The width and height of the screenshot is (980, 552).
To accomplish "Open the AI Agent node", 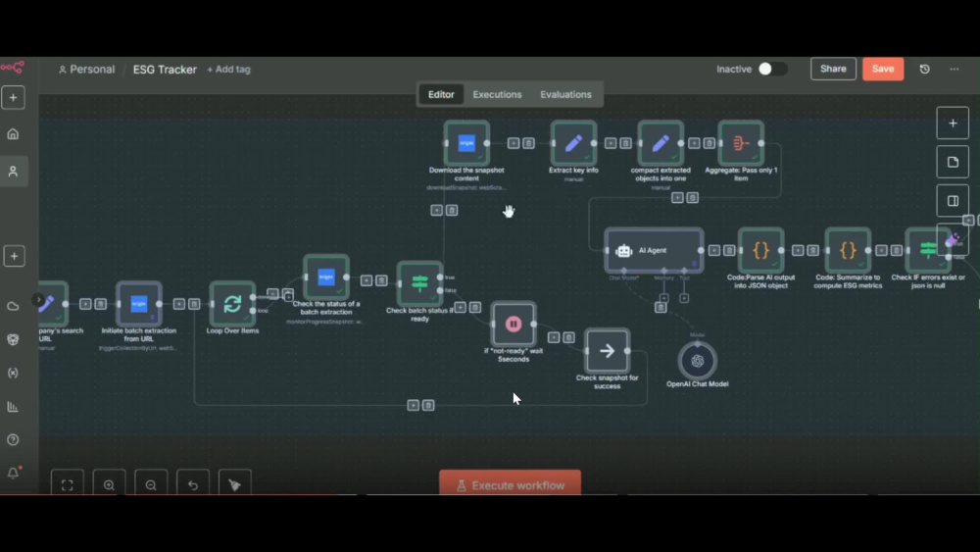I will [x=654, y=251].
